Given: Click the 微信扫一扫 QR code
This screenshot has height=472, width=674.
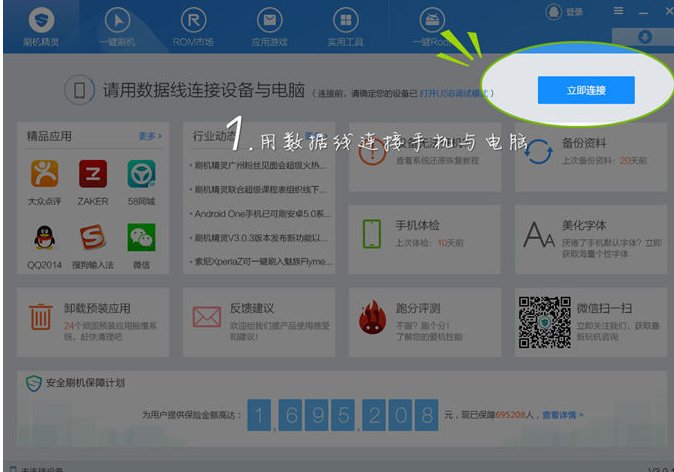Looking at the screenshot, I should pyautogui.click(x=544, y=322).
